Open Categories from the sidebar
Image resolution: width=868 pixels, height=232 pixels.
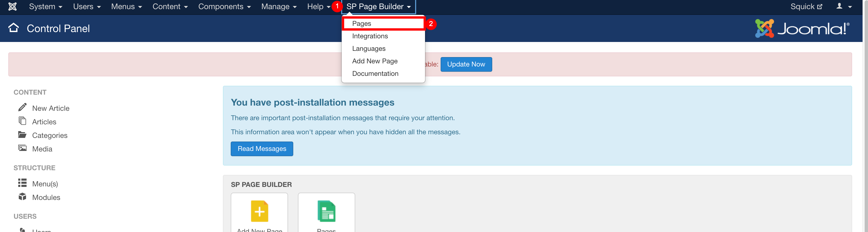pyautogui.click(x=50, y=135)
